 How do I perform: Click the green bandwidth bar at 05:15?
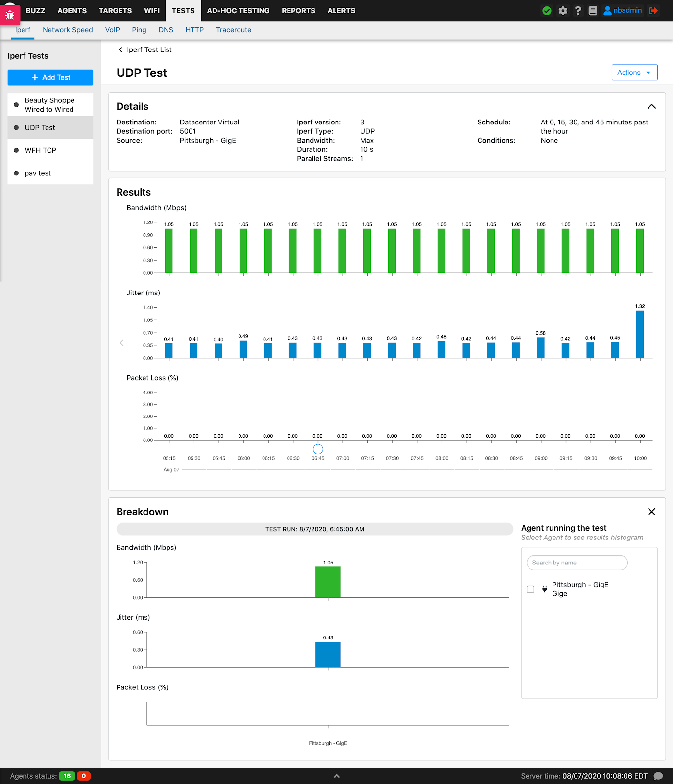[169, 251]
